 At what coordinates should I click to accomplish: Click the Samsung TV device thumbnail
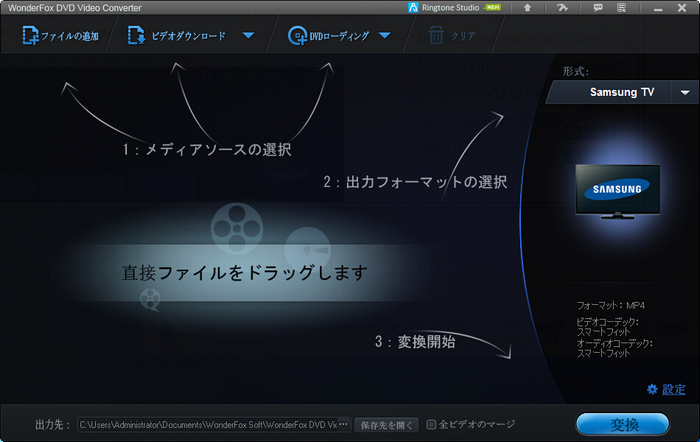pos(617,192)
